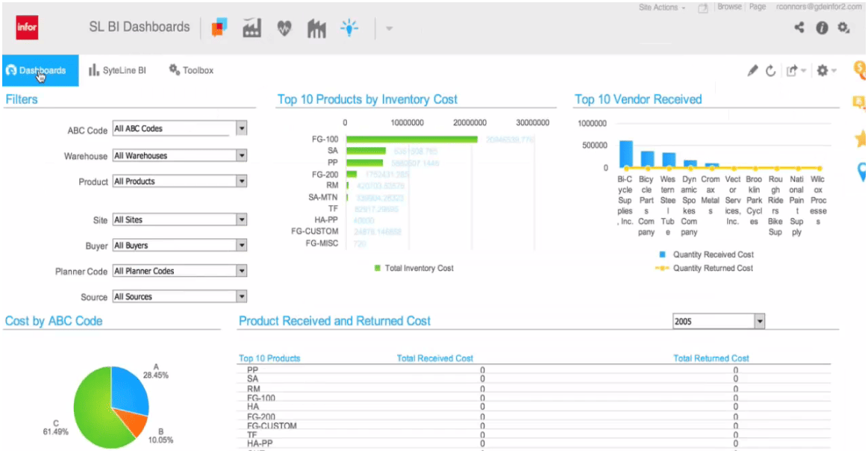Click the share icon in header
This screenshot has width=868, height=453.
[799, 27]
